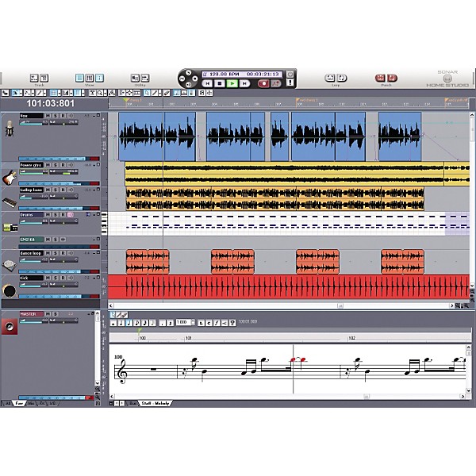
Task: Adjust the duration value spinner in staff toolbar
Action: pyautogui.click(x=193, y=322)
